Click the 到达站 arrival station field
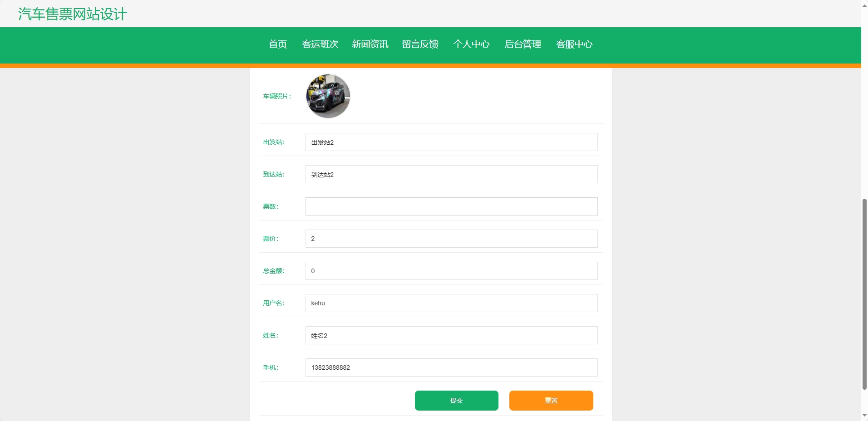 [451, 174]
